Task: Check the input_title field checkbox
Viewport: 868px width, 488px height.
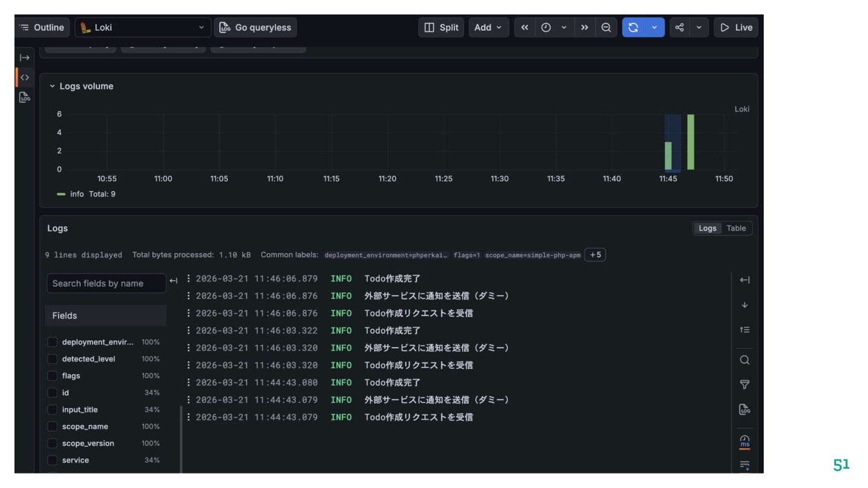Action: click(x=52, y=410)
